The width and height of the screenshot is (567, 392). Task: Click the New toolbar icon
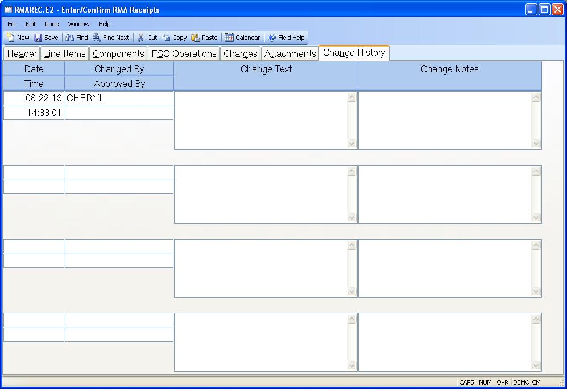click(x=11, y=38)
